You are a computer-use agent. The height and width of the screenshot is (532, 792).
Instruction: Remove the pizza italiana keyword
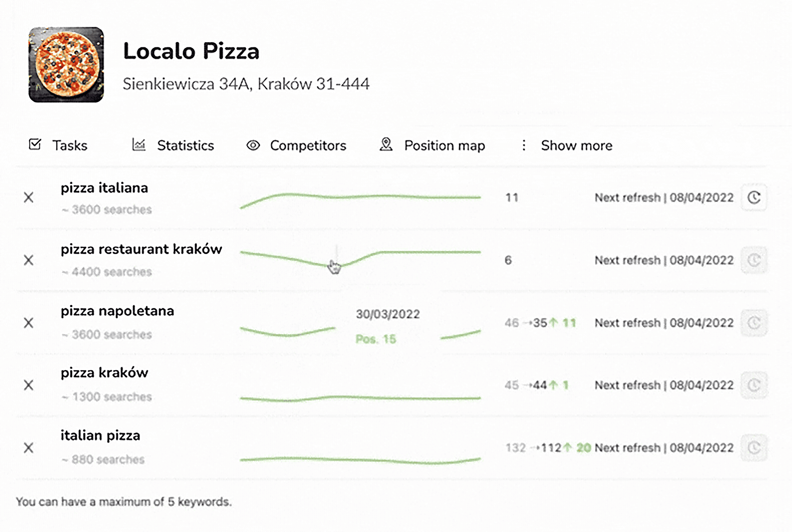[x=29, y=197]
